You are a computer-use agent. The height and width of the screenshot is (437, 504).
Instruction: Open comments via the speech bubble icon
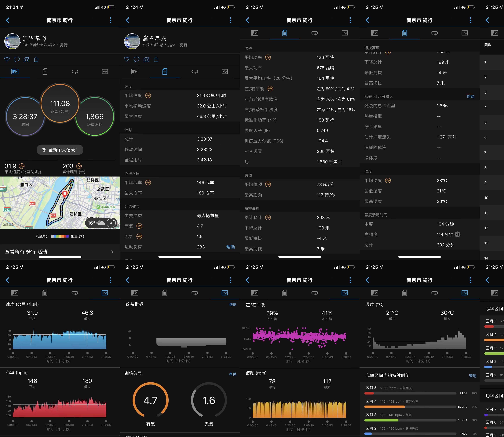[17, 59]
